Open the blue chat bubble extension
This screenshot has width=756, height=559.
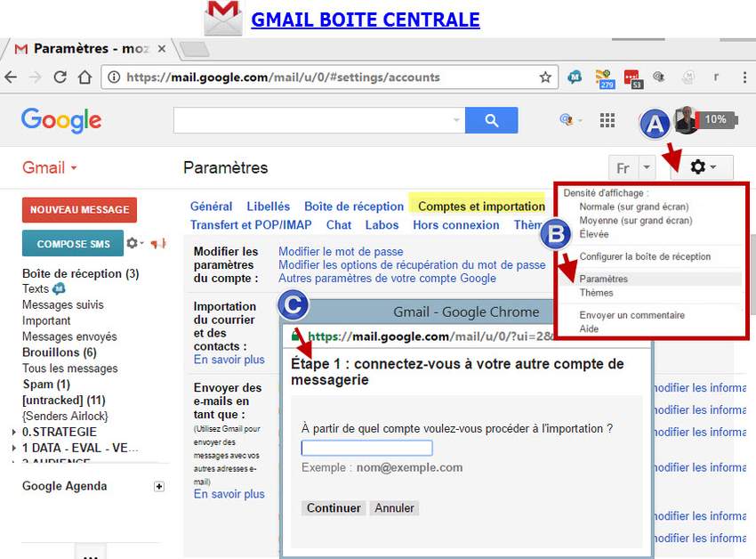click(x=575, y=77)
